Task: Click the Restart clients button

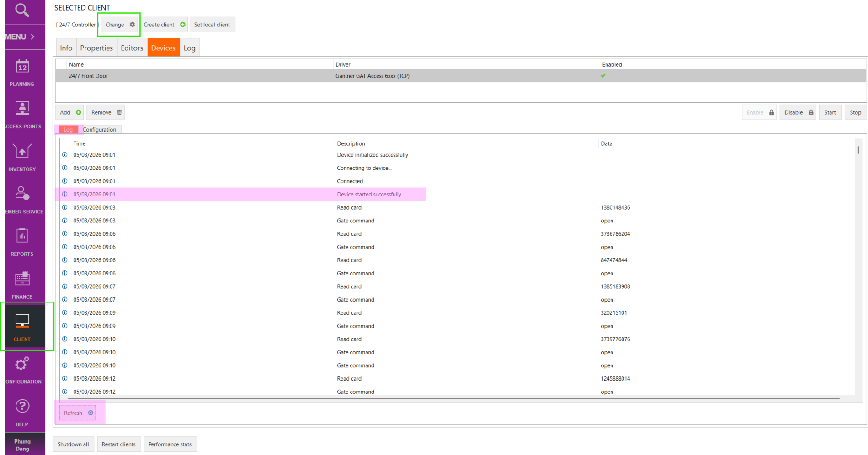Action: pos(118,444)
